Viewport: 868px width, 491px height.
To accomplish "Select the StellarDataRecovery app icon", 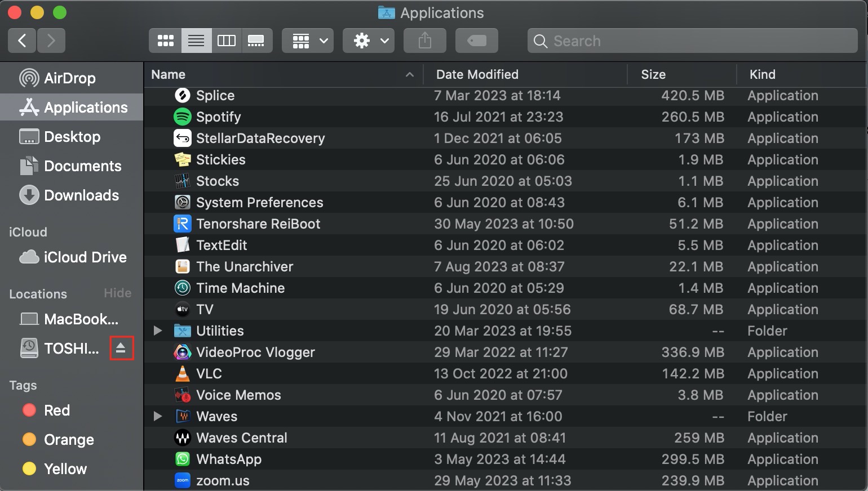I will click(182, 138).
